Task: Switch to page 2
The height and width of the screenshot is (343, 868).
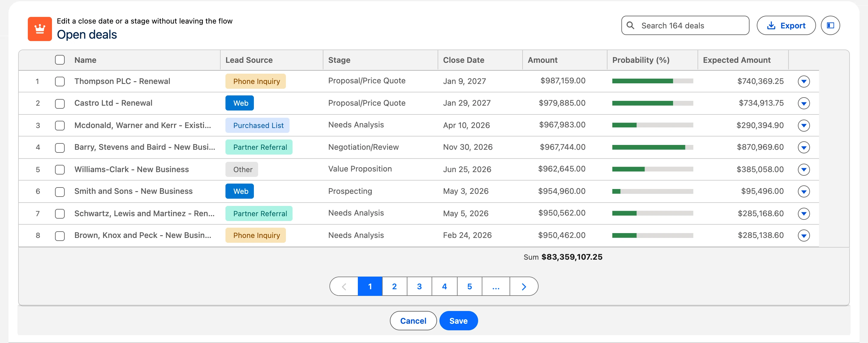Action: [x=395, y=287]
